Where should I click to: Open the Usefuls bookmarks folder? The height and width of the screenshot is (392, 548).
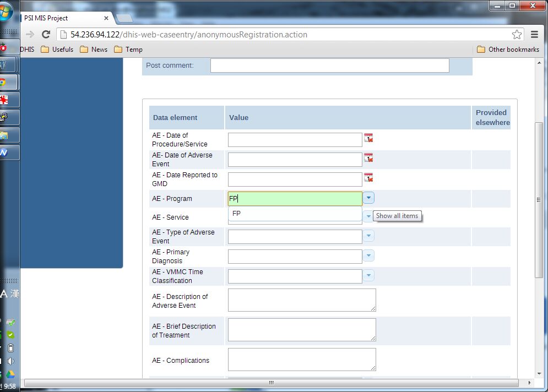coord(57,49)
